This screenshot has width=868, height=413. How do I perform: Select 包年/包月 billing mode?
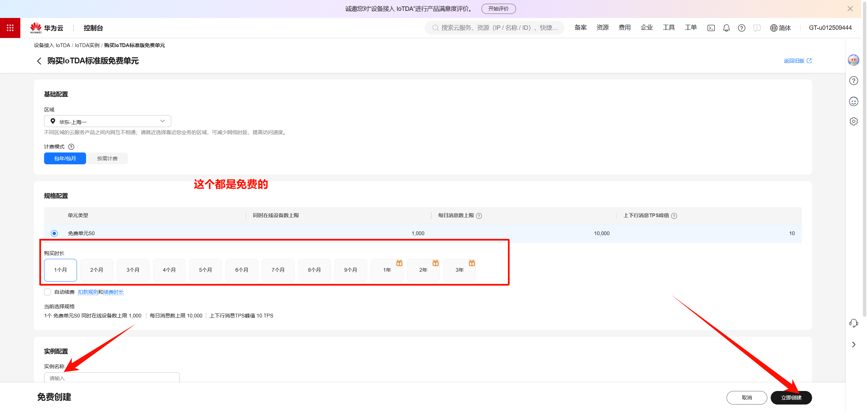(x=65, y=158)
